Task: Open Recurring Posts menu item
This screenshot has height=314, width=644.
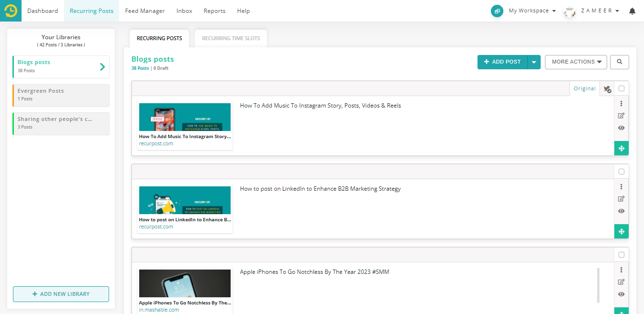Action: coord(91,11)
